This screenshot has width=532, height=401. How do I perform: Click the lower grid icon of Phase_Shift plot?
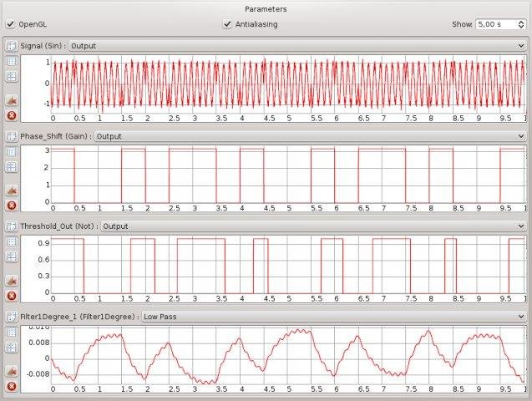(x=12, y=166)
